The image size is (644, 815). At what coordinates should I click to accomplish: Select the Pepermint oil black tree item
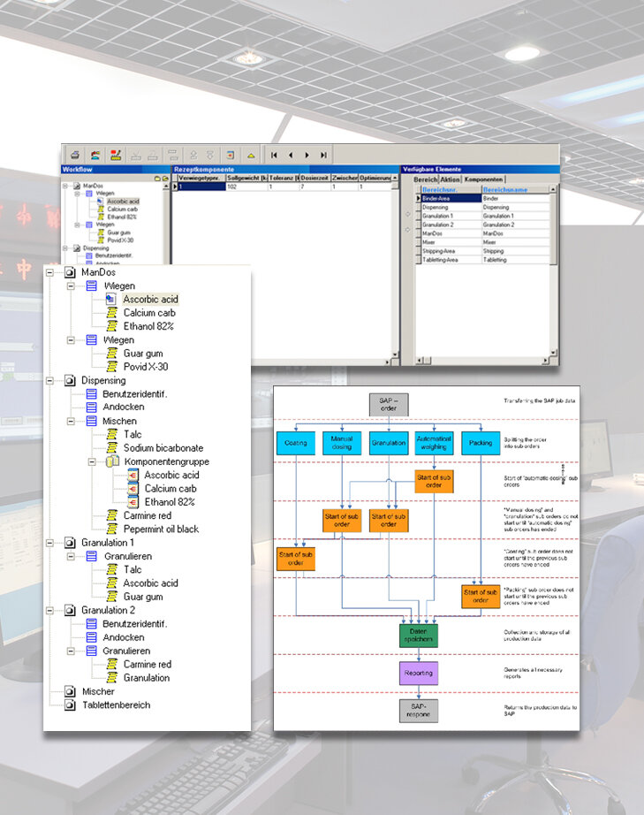coord(161,529)
